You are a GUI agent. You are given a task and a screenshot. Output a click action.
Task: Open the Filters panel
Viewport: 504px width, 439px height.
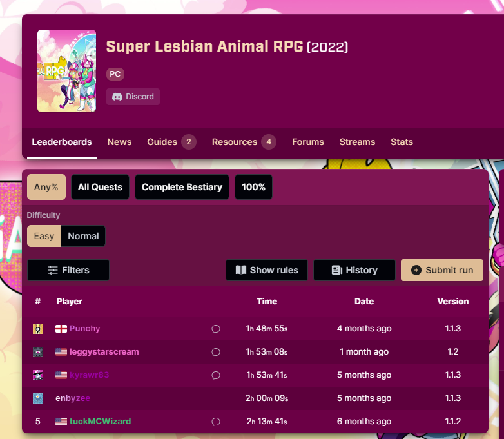(x=68, y=270)
